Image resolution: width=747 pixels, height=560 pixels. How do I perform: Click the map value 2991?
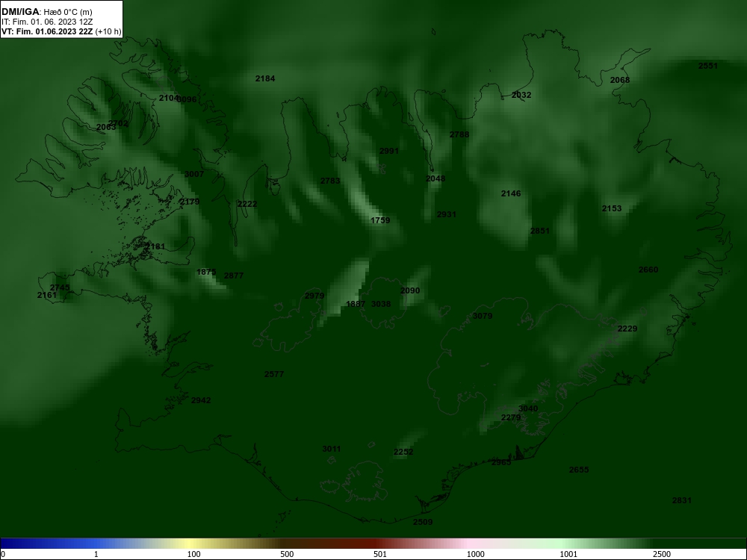coord(388,152)
